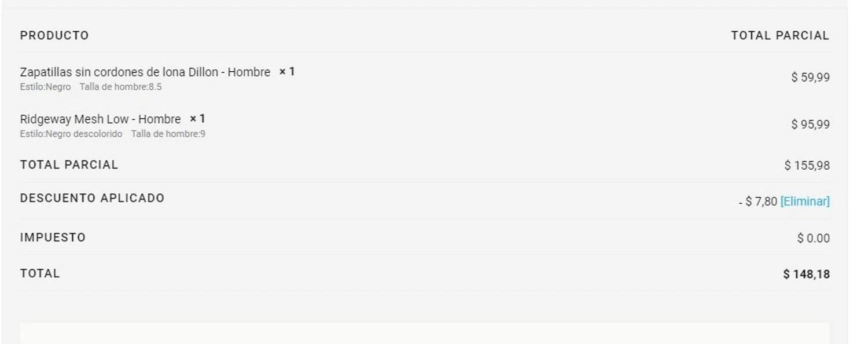Click the IMPUESTO label
This screenshot has width=868, height=344.
pos(53,237)
